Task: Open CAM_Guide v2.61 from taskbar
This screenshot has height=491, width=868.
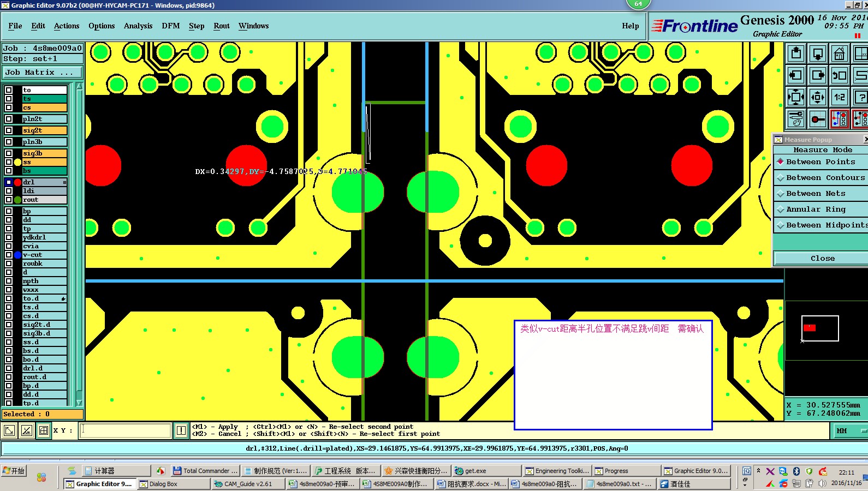Action: point(248,484)
